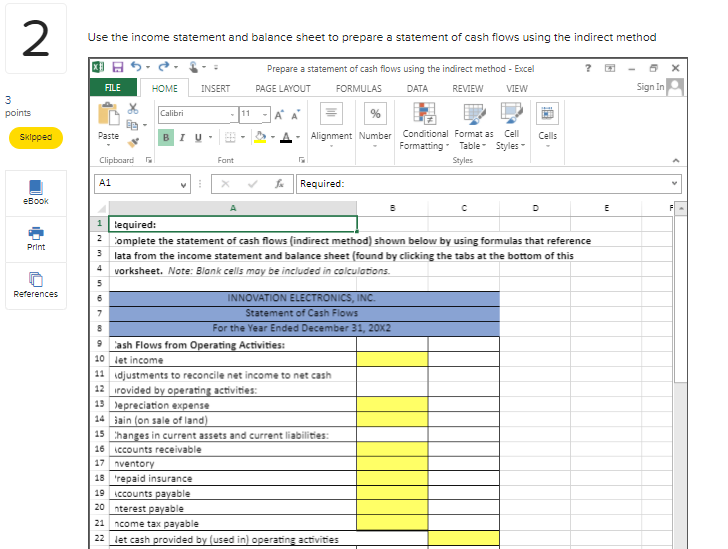The height and width of the screenshot is (549, 728).
Task: Apply the Font Color letter A
Action: [286, 137]
